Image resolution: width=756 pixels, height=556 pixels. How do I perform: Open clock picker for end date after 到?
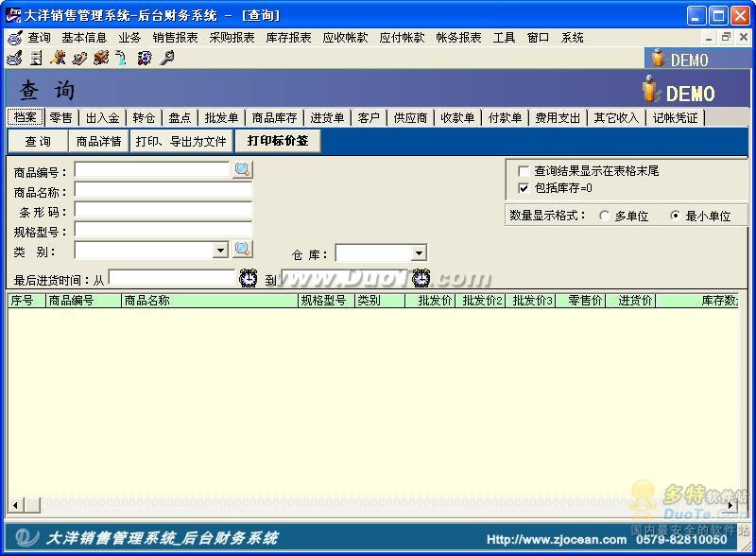pos(421,279)
